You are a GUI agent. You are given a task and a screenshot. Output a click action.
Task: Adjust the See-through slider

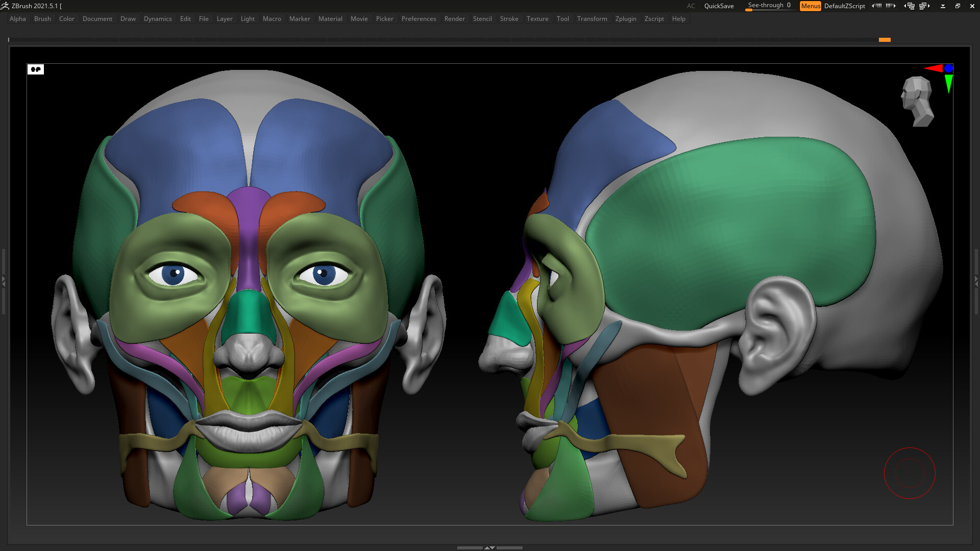769,6
